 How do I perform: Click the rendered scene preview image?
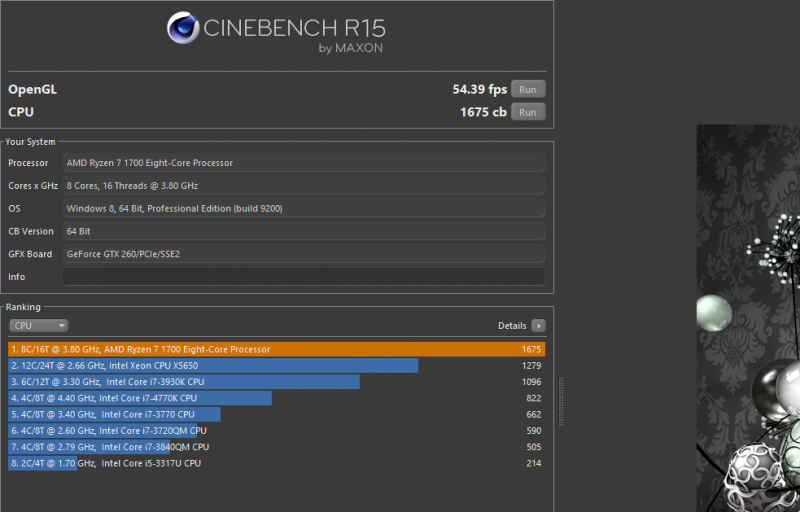pos(748,318)
